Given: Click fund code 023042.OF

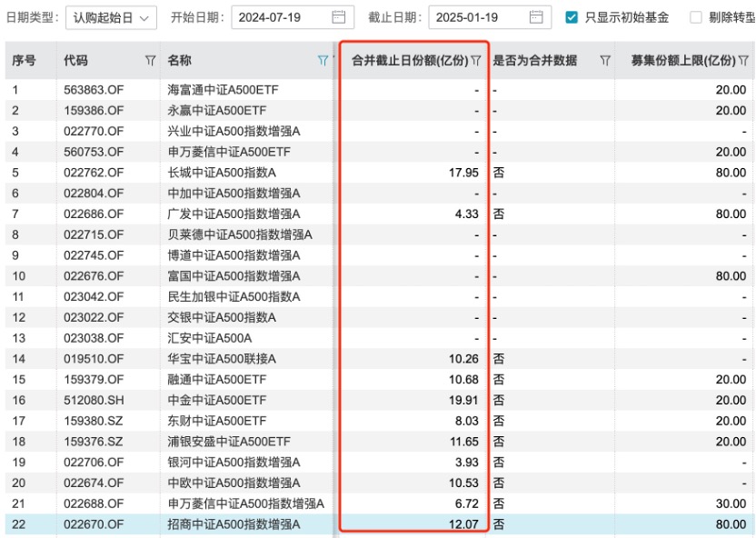Looking at the screenshot, I should (x=94, y=297).
